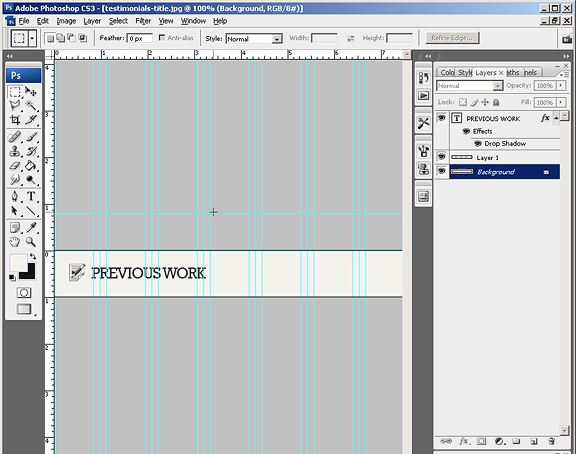This screenshot has width=576, height=454.
Task: Select the Paint Bucket tool
Action: click(31, 166)
